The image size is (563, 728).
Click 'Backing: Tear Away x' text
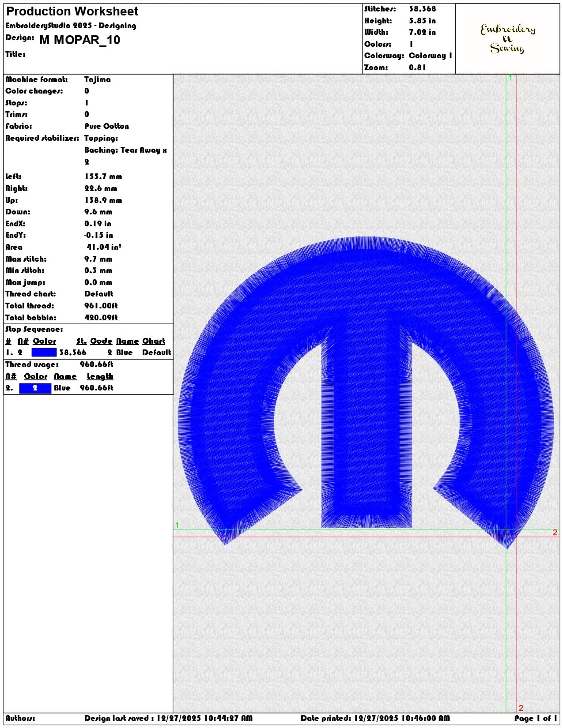pyautogui.click(x=125, y=150)
